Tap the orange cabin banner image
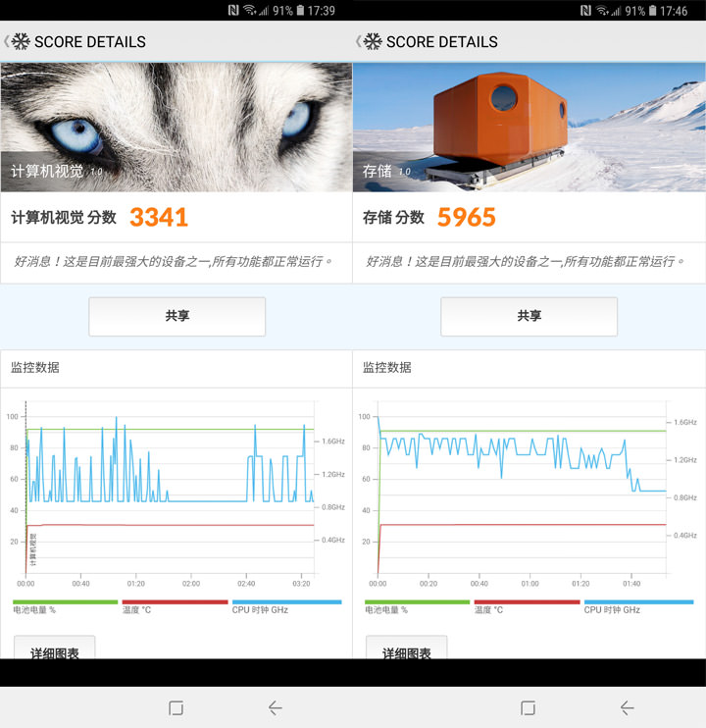 point(529,126)
